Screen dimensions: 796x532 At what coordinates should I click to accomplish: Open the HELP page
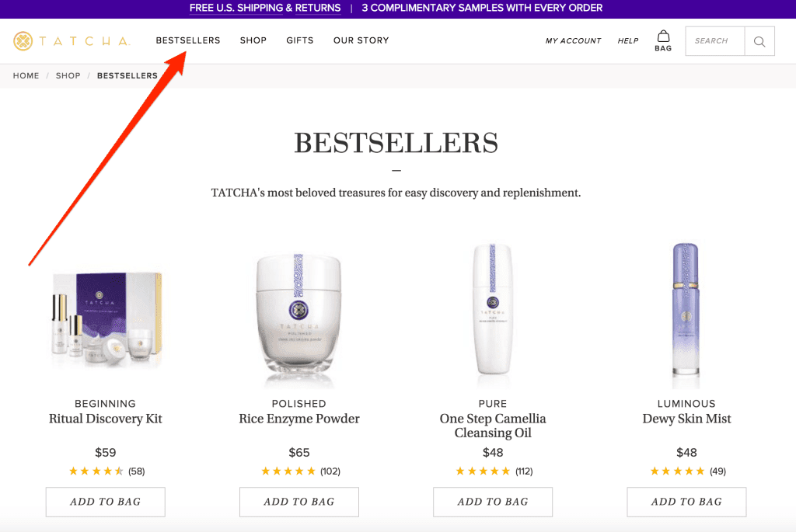pyautogui.click(x=627, y=40)
